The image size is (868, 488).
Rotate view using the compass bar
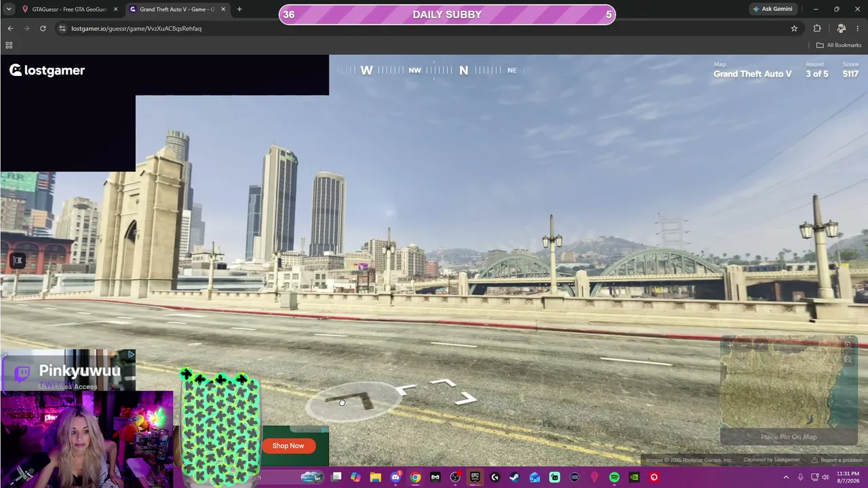[434, 70]
